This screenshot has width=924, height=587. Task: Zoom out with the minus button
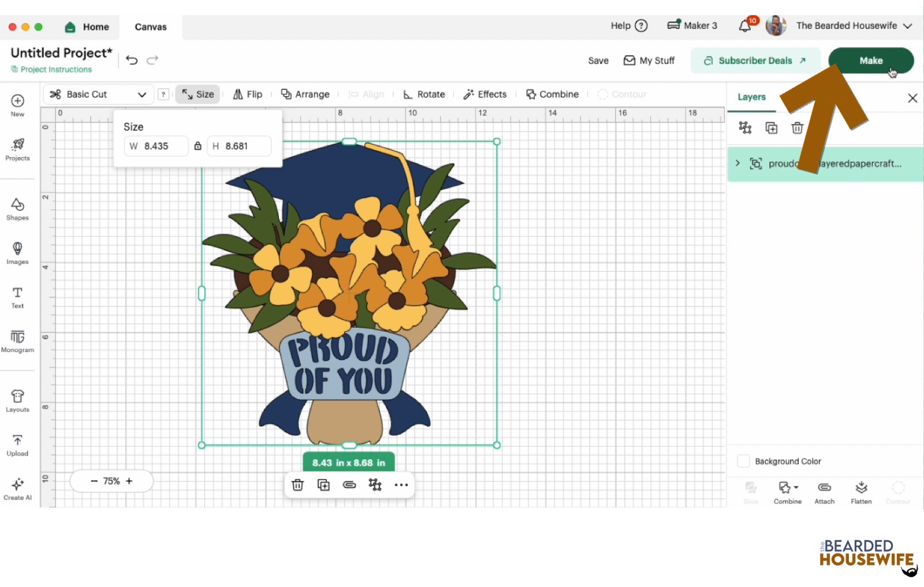(94, 481)
